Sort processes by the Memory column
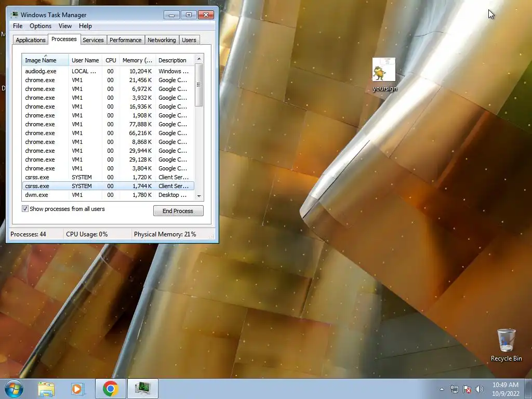532x399 pixels. pos(137,60)
